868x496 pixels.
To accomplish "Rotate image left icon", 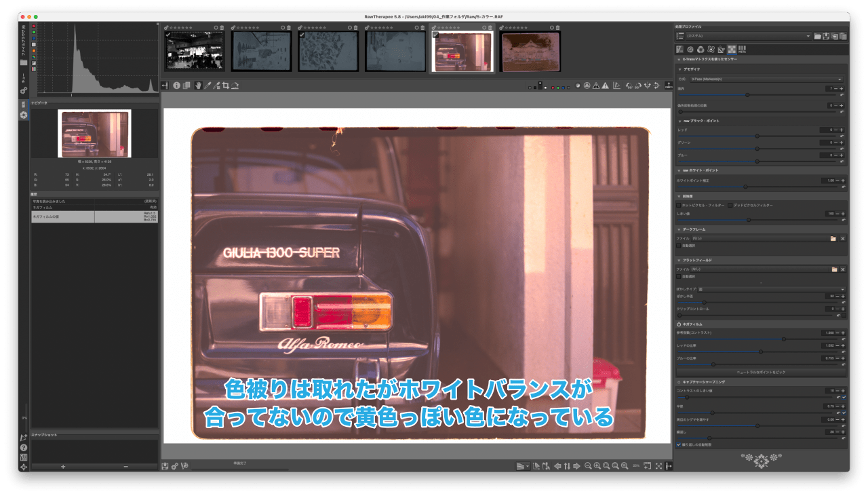I will coord(629,85).
